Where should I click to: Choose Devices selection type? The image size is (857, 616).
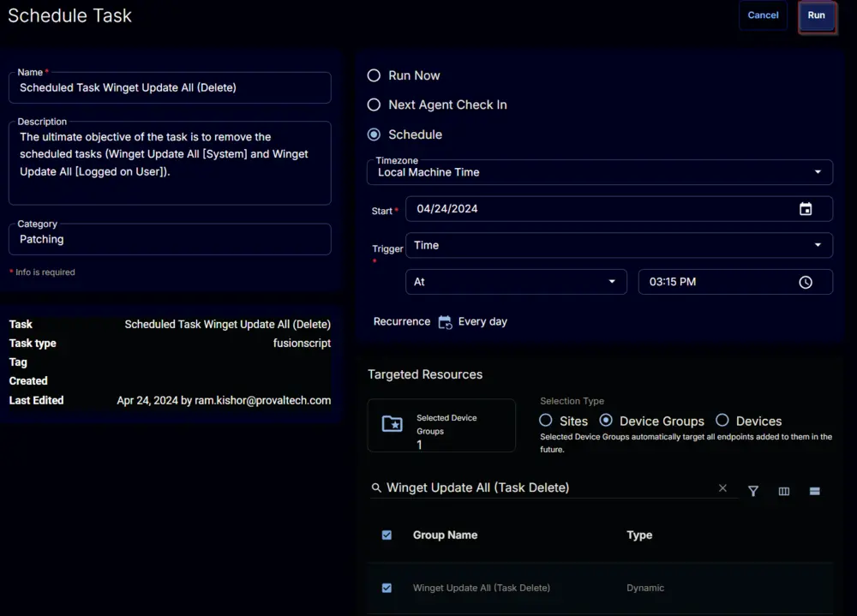pos(722,421)
